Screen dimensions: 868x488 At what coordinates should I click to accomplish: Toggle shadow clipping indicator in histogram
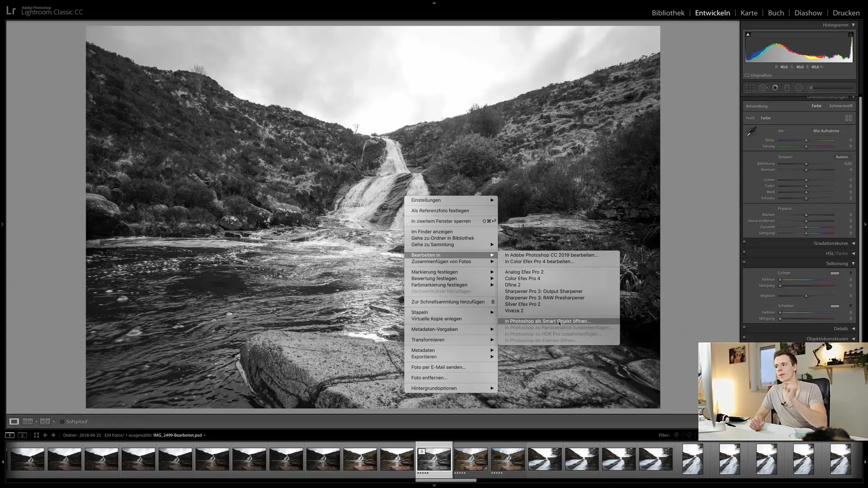click(748, 34)
